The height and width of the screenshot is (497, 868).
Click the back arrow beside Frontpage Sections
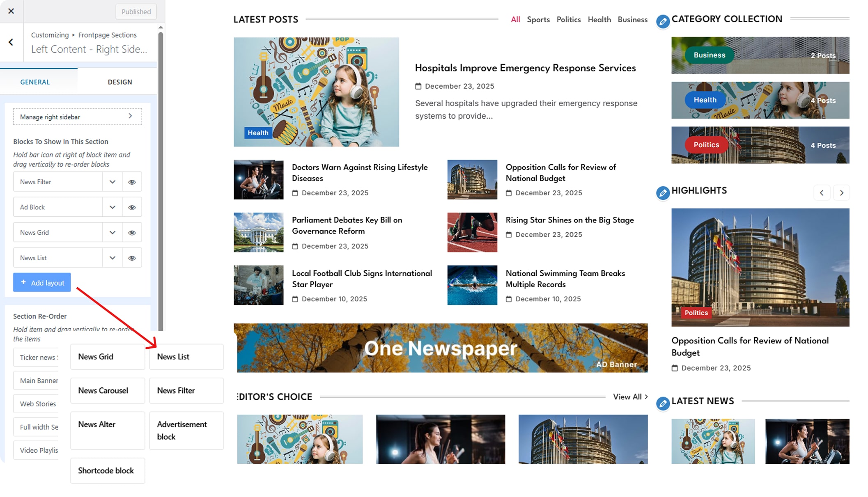(11, 42)
